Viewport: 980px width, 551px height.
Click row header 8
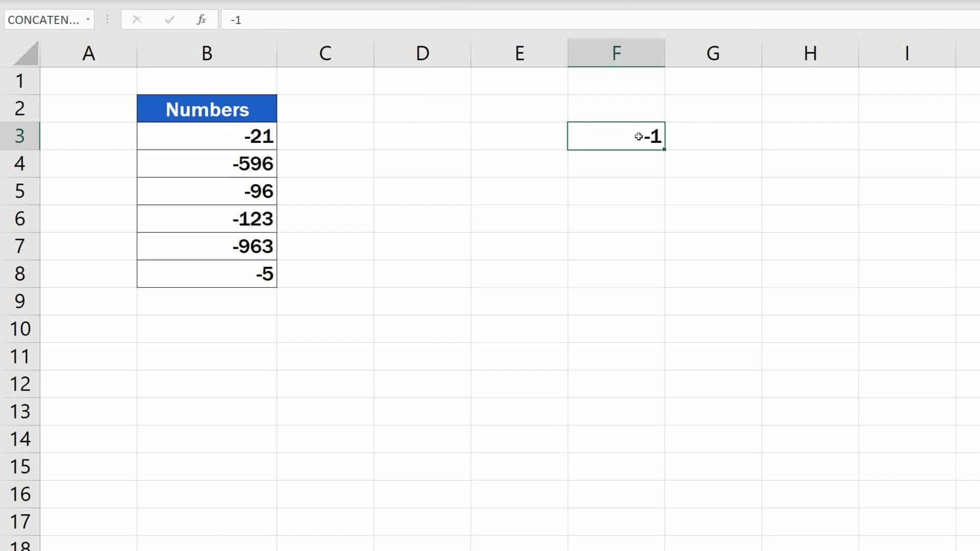20,273
